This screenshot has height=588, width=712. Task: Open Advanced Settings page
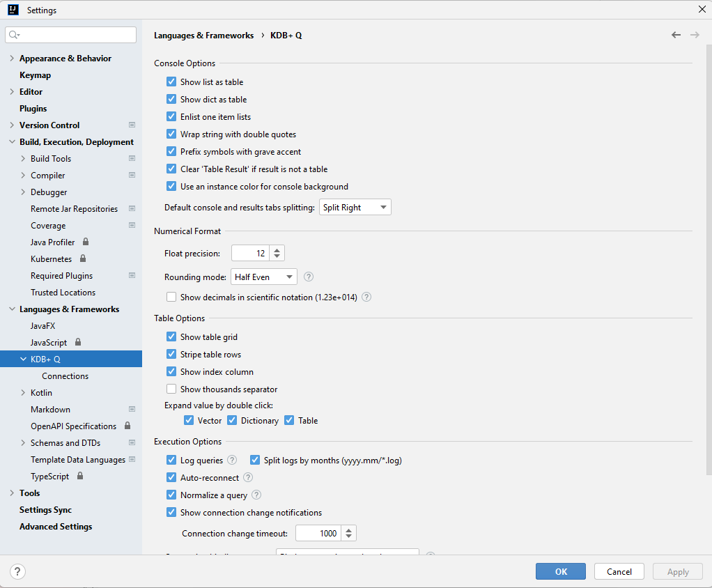(56, 527)
